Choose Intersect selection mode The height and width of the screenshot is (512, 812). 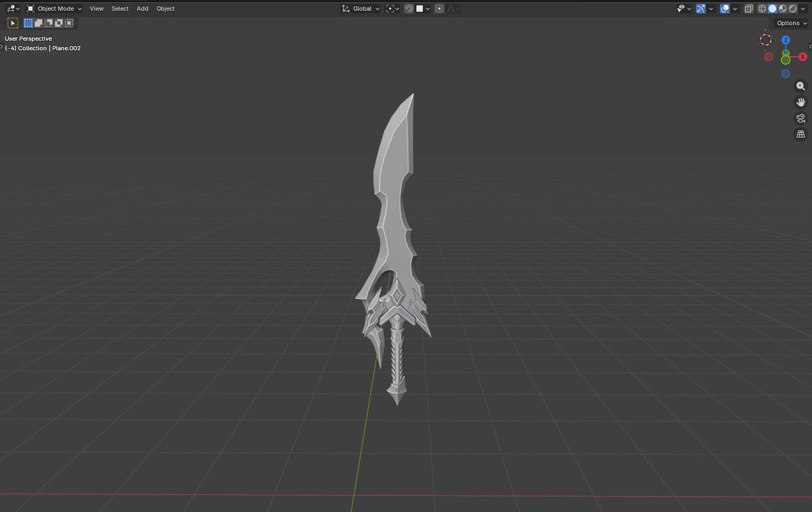69,23
